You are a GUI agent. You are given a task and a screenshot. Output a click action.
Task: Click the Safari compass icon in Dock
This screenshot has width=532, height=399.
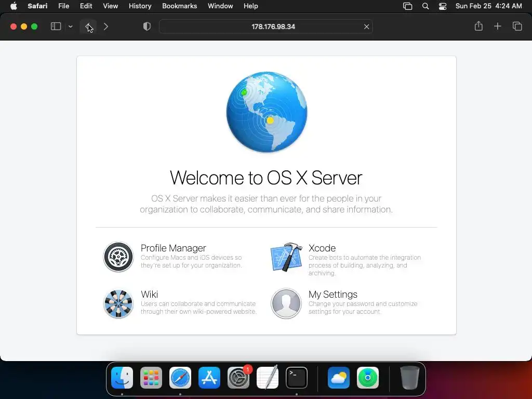click(180, 377)
